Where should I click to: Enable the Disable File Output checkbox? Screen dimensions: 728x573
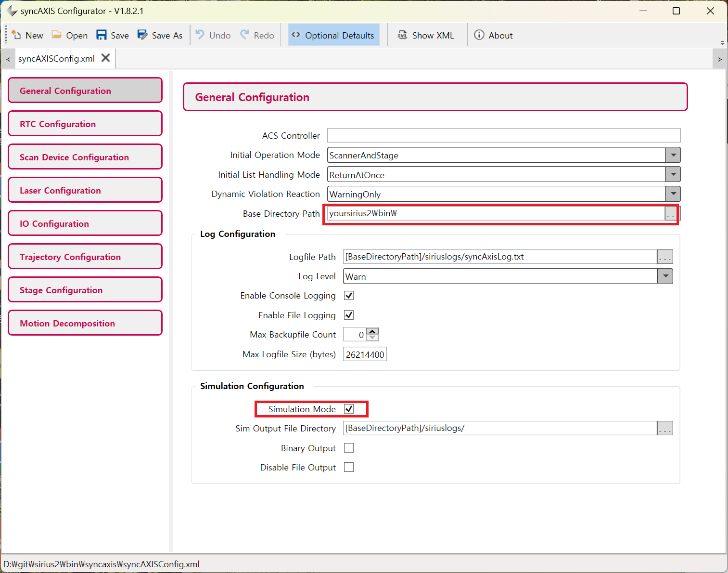pyautogui.click(x=349, y=467)
